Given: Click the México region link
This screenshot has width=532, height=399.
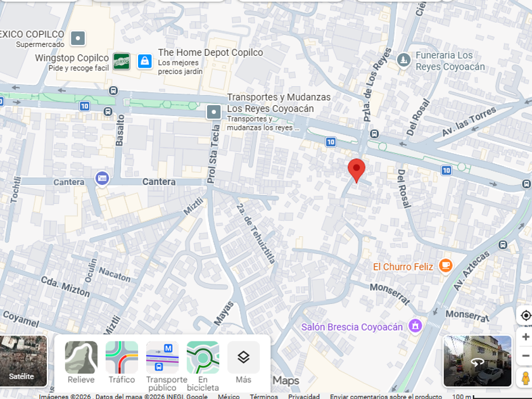Looking at the screenshot, I should point(229,396).
